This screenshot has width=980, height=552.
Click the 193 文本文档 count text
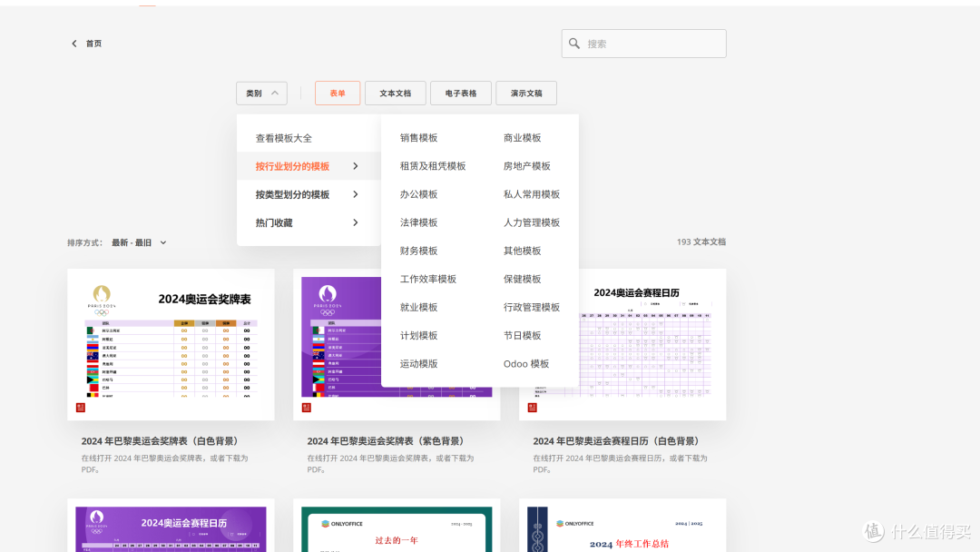(x=701, y=241)
